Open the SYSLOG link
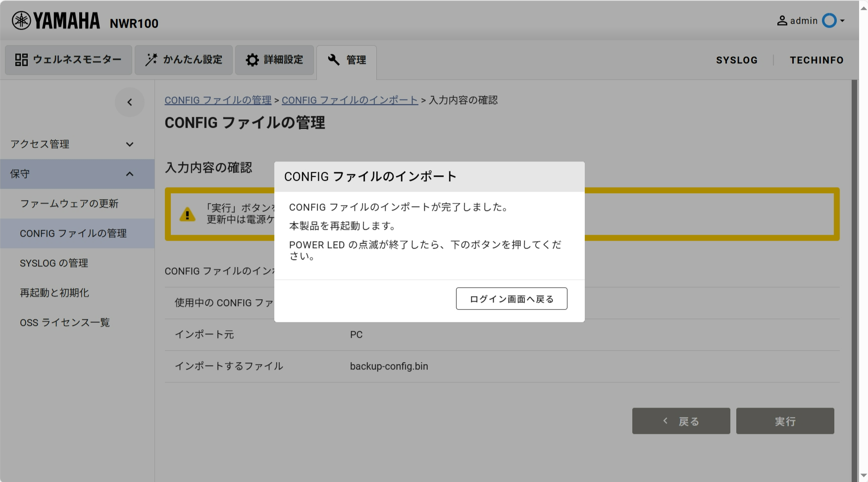This screenshot has width=868, height=482. click(x=736, y=60)
